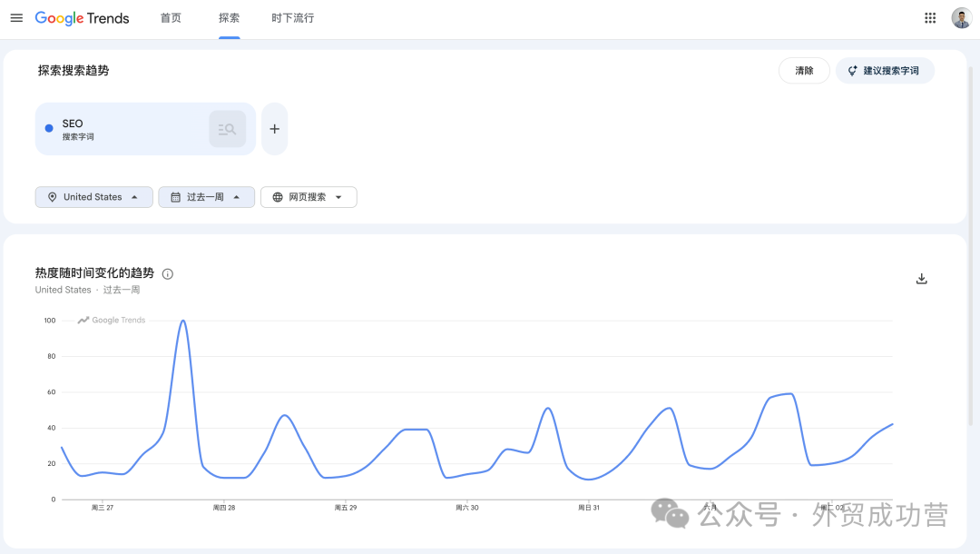Open the 网页搜索 search type dropdown
This screenshot has width=980, height=554.
click(x=309, y=197)
